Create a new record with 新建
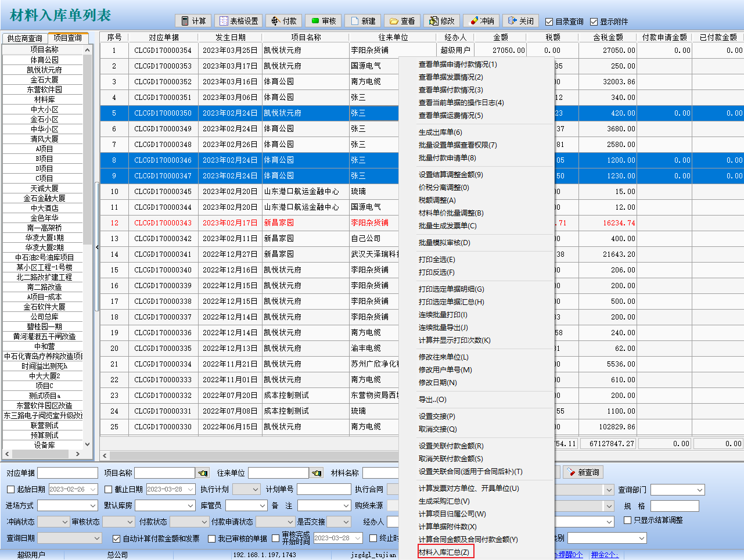This screenshot has width=744, height=560. (x=362, y=21)
